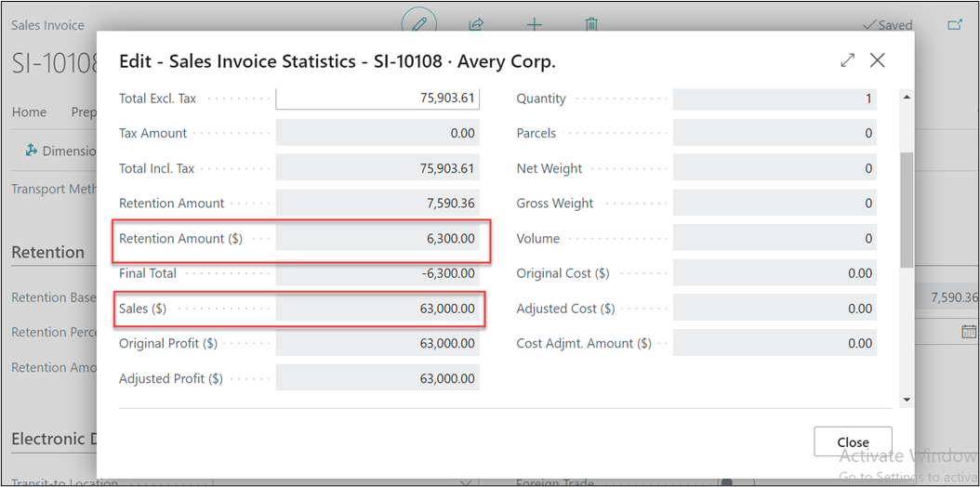The image size is (980, 487).
Task: Expand the statistics dialog to full screen
Action: click(847, 60)
